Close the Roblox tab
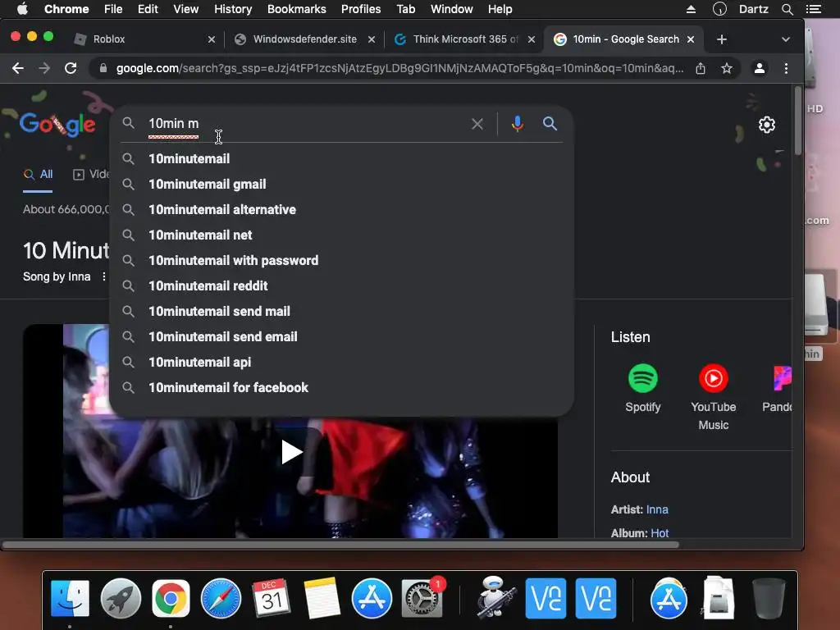840x630 pixels. click(x=212, y=39)
